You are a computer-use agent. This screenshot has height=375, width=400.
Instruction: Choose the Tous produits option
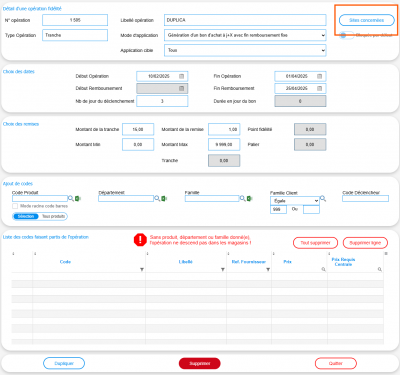[53, 216]
